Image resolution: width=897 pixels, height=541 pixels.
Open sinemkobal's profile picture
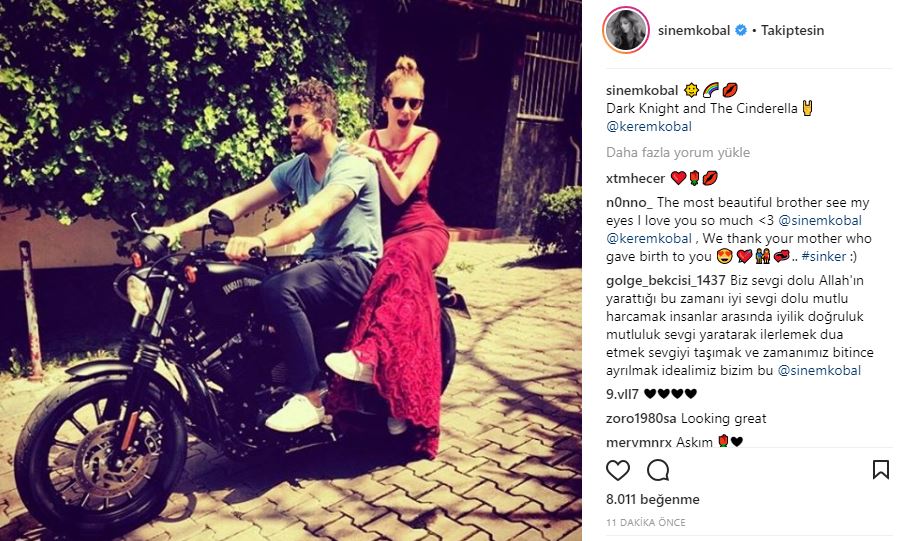point(626,30)
